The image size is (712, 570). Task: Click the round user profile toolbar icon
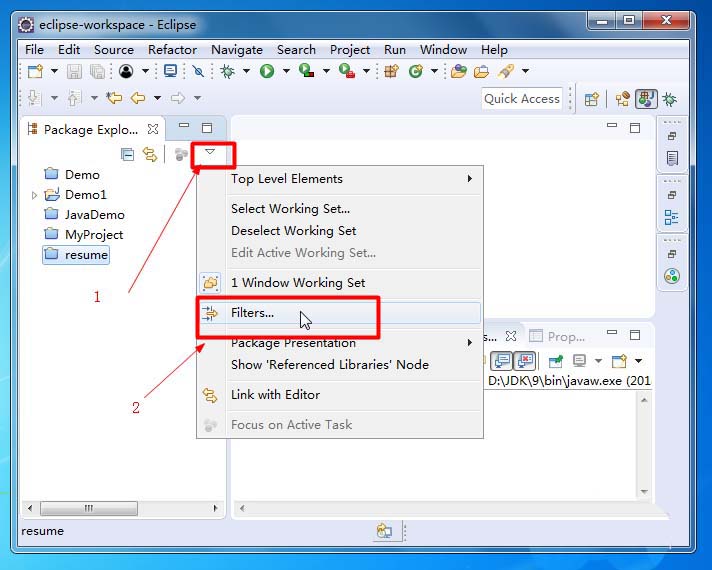pos(126,71)
